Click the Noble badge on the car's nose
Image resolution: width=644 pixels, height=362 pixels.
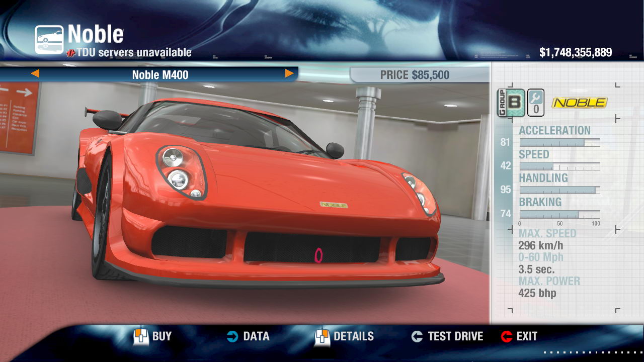point(334,205)
